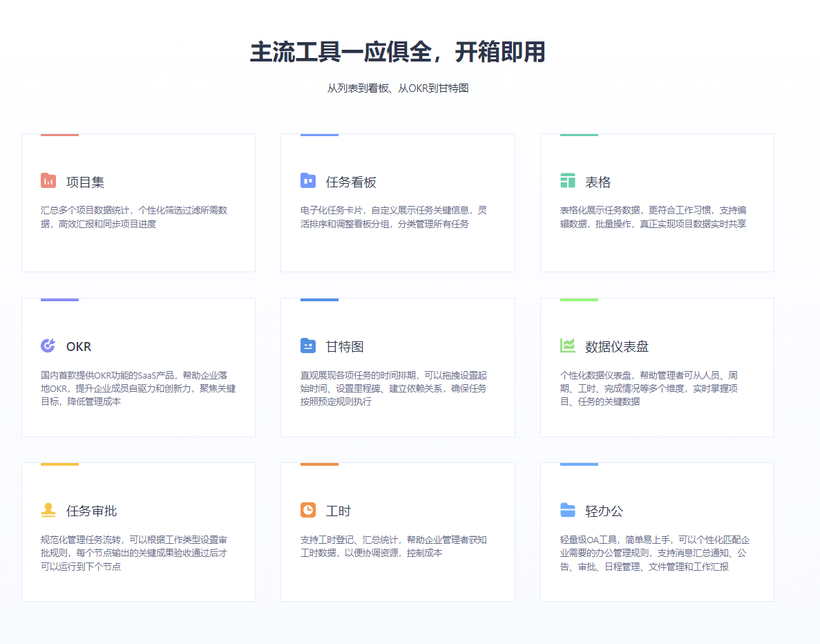This screenshot has width=820, height=644.
Task: Click the red 项目集 folder chart icon
Action: point(48,180)
